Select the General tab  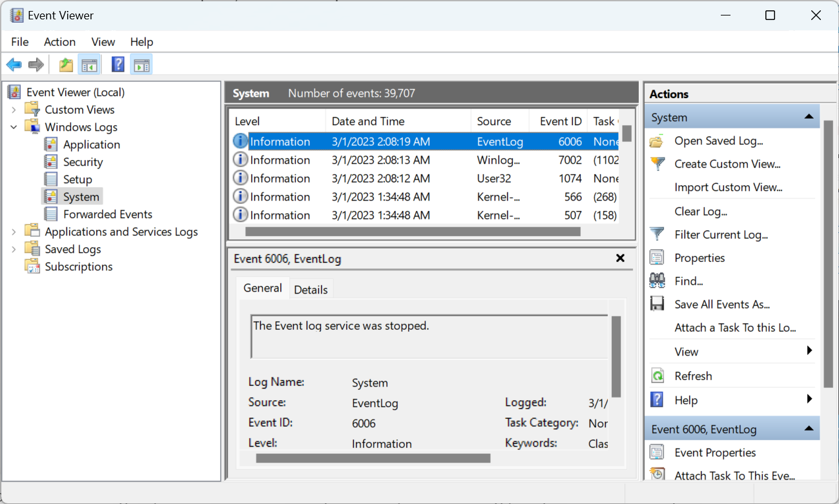click(262, 288)
